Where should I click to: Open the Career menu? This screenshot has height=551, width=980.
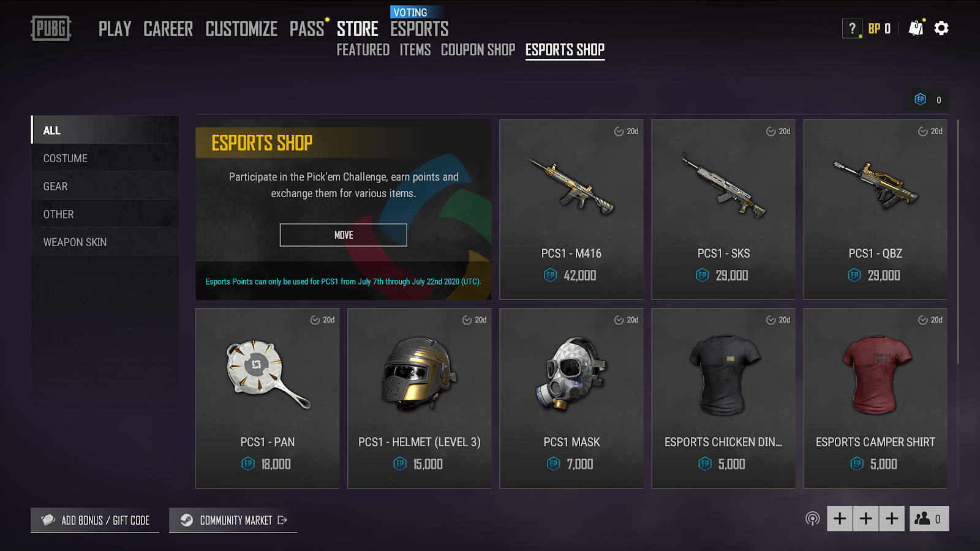tap(168, 29)
